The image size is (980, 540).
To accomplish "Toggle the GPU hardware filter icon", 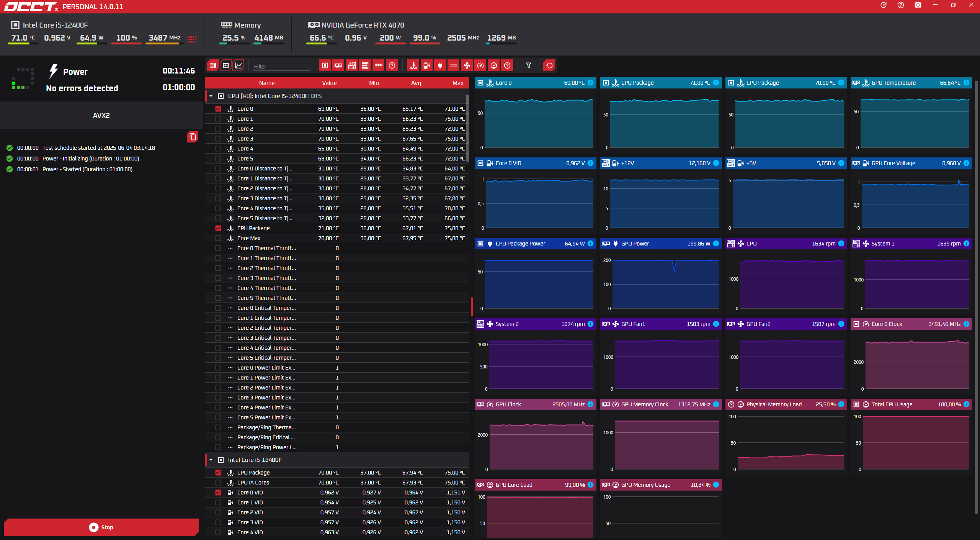I will tap(338, 65).
